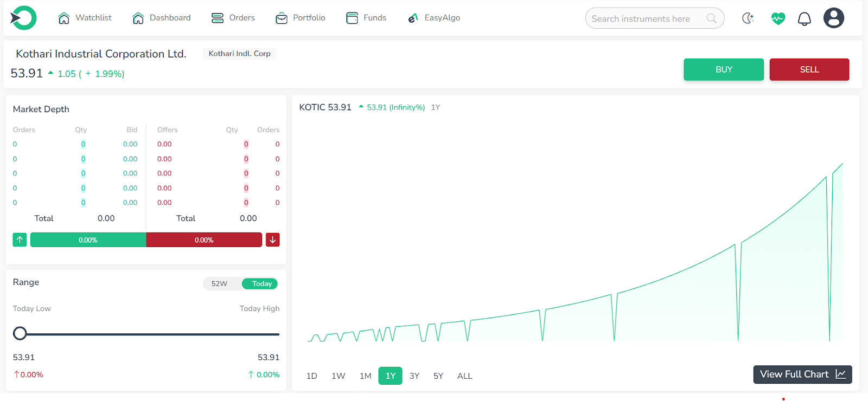The width and height of the screenshot is (868, 401).
Task: Click the View Full Chart button
Action: (803, 374)
